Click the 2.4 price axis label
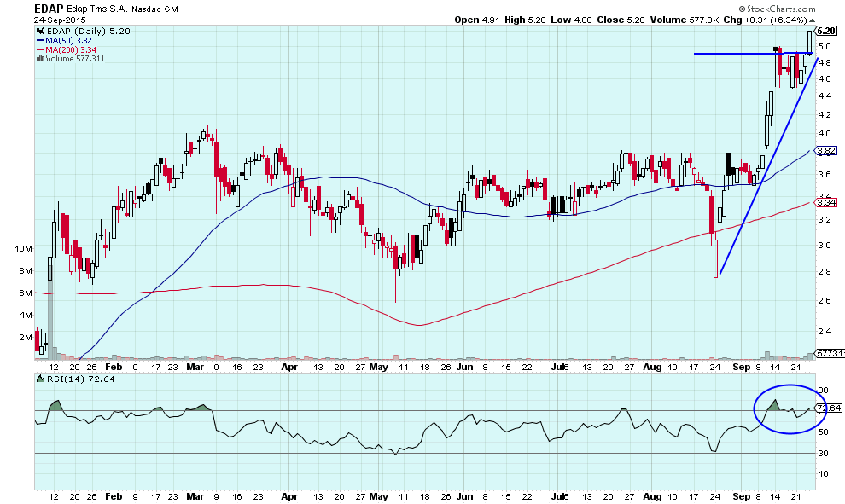The image size is (845, 504). [x=825, y=331]
